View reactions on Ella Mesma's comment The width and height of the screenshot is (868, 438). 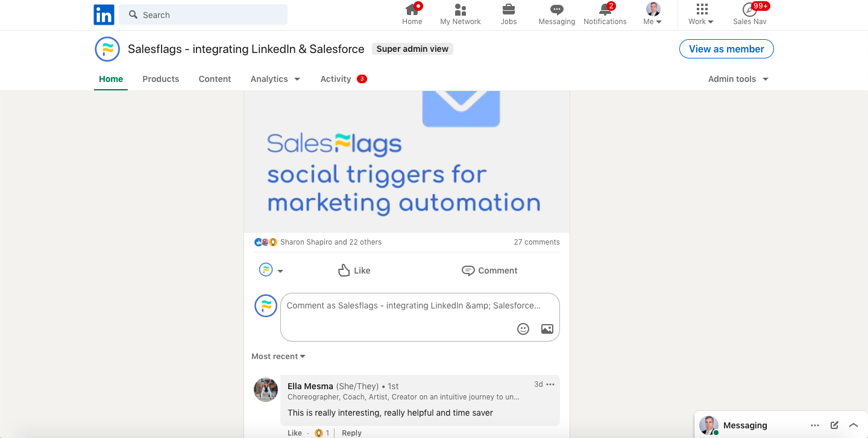coord(322,433)
